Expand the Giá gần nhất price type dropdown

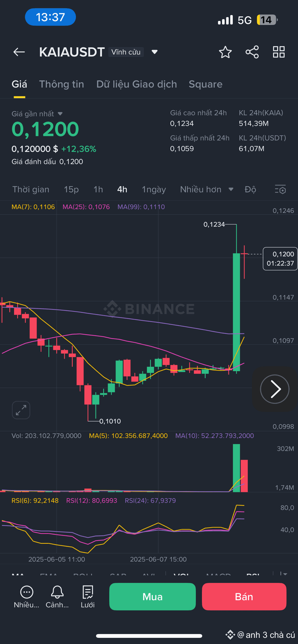pyautogui.click(x=60, y=114)
